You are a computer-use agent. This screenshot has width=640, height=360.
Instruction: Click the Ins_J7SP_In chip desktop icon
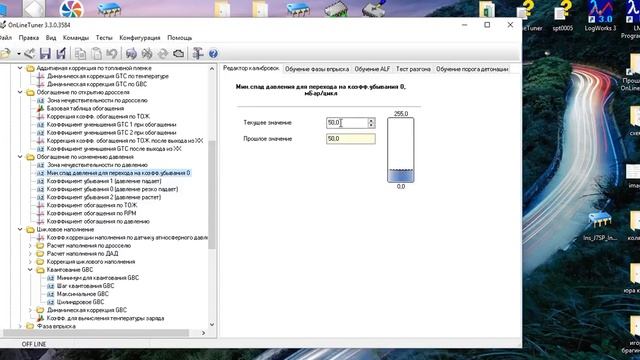[600, 226]
